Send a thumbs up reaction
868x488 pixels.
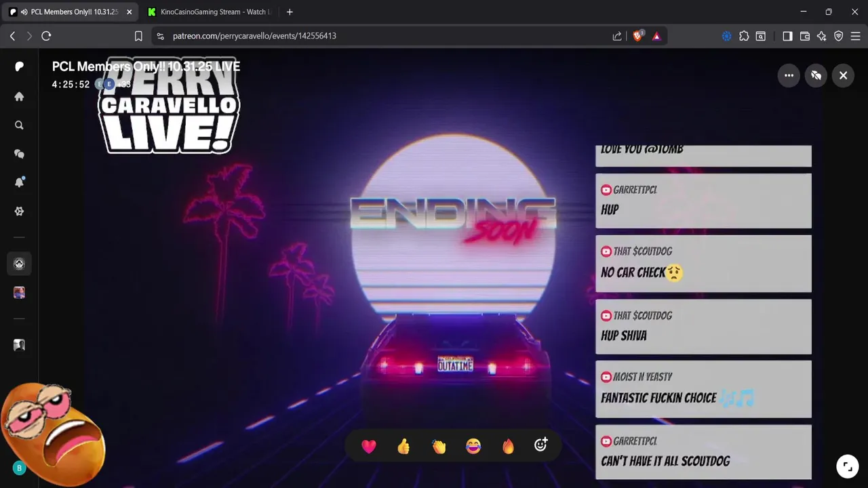point(403,446)
